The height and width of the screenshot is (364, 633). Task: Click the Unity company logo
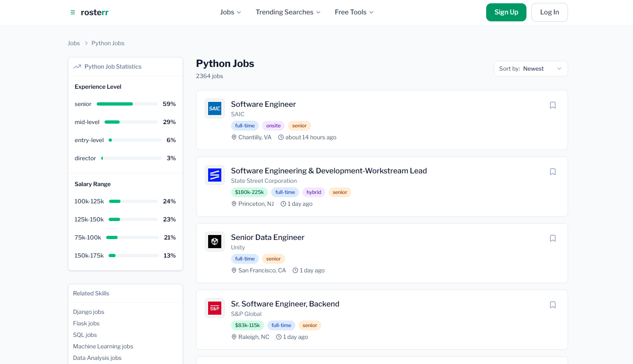[x=215, y=242]
